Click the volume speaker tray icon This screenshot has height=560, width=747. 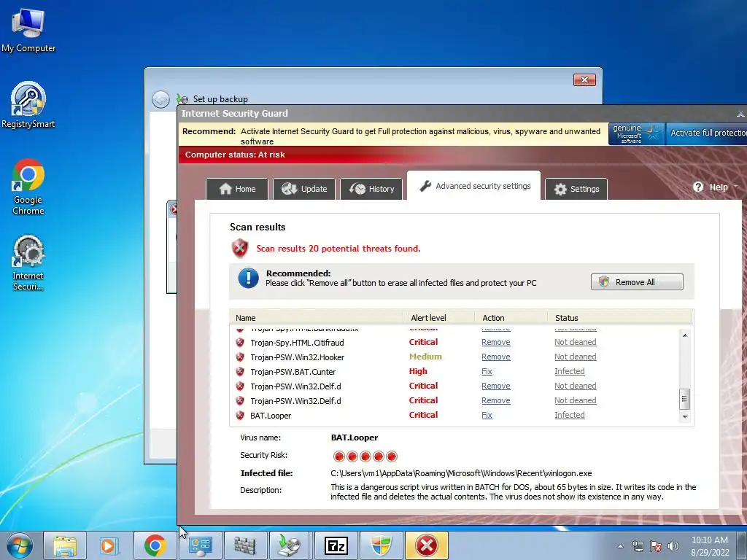pyautogui.click(x=673, y=546)
